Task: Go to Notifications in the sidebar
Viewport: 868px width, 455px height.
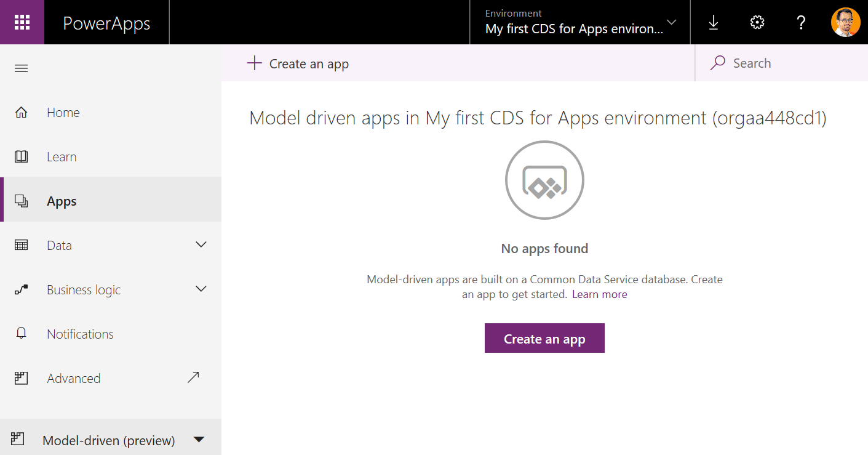Action: 80,334
